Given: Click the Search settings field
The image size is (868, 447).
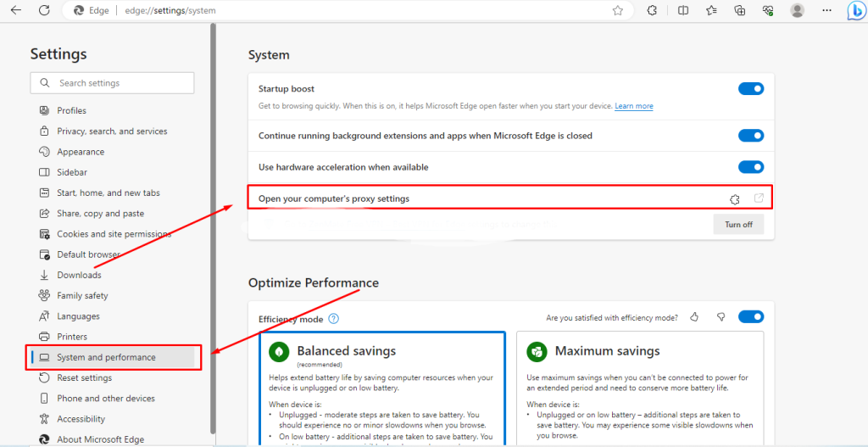Looking at the screenshot, I should click(113, 83).
